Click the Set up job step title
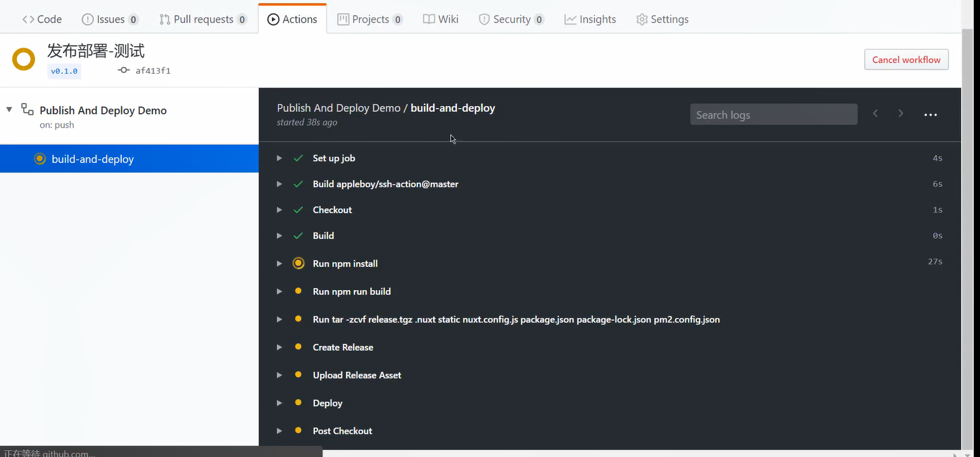Image resolution: width=980 pixels, height=457 pixels. (334, 158)
